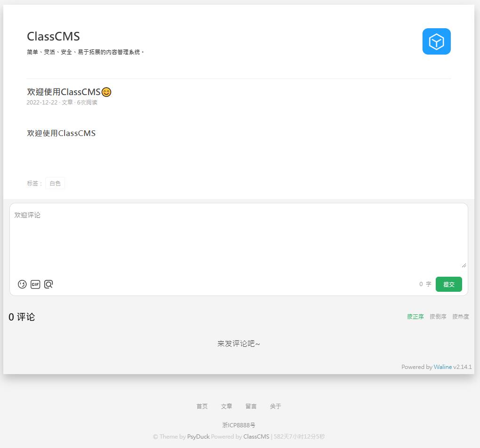Click the 浙ICP8888号 link
480x448 pixels.
tap(239, 425)
